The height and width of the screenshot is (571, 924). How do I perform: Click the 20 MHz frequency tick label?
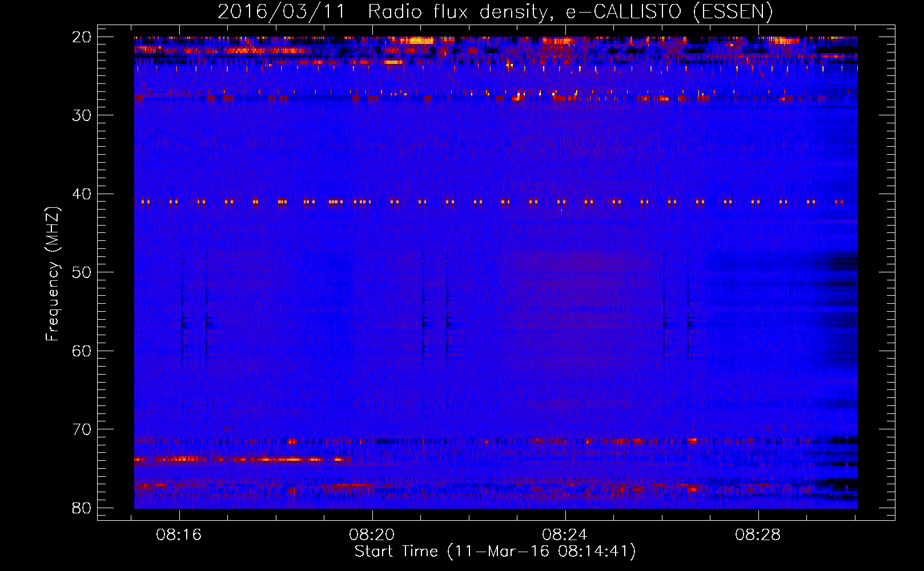82,37
